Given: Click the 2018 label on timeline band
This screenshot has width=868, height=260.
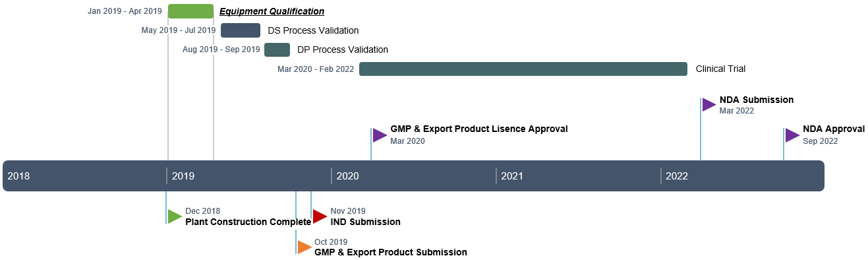Looking at the screenshot, I should coord(18,176).
